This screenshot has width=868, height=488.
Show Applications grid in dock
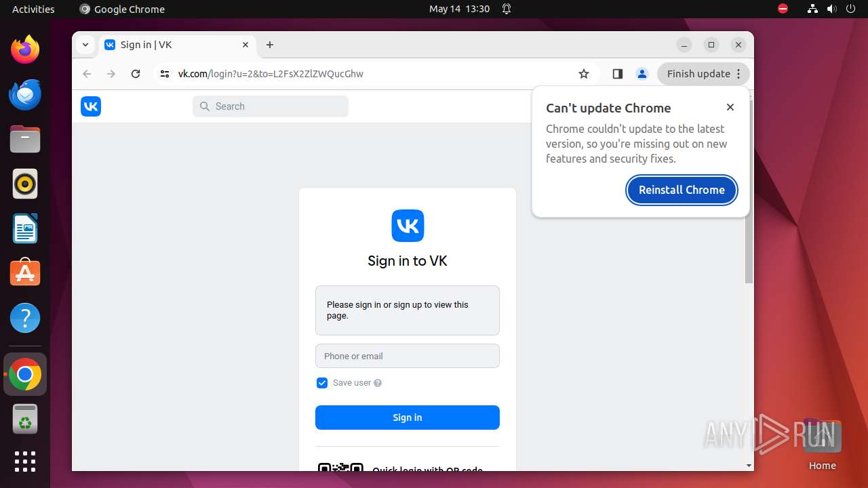pos(25,462)
